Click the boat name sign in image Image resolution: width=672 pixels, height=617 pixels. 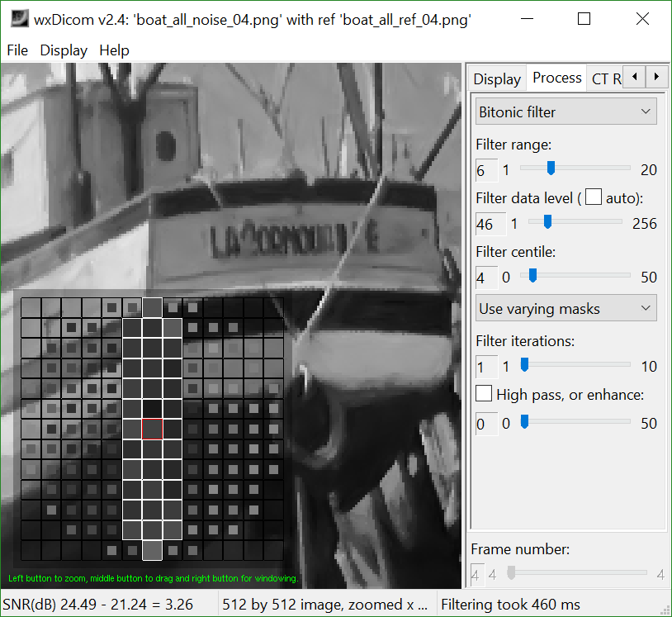point(294,241)
